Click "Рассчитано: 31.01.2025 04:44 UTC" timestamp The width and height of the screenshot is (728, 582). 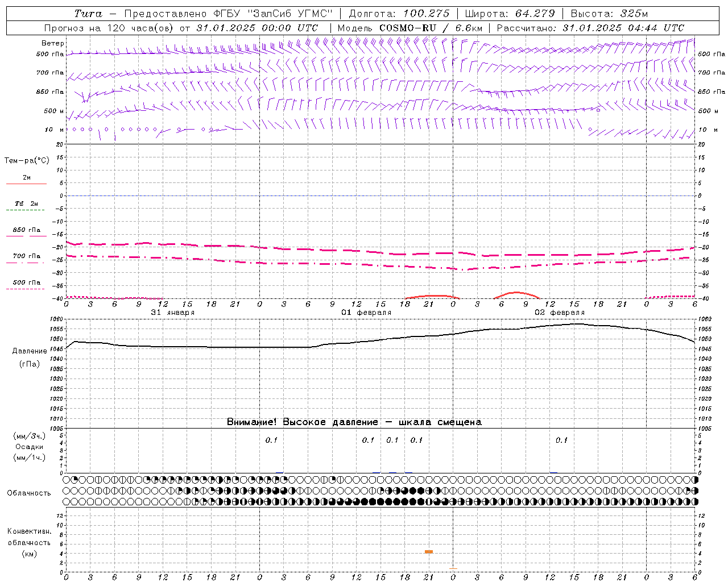(590, 28)
